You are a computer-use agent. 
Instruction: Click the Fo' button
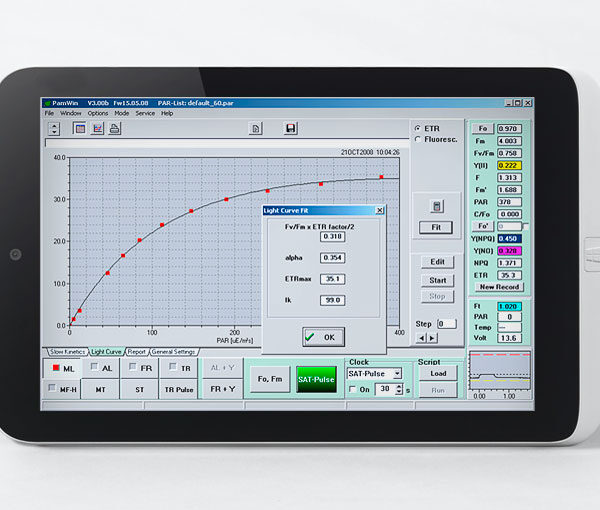click(x=483, y=226)
